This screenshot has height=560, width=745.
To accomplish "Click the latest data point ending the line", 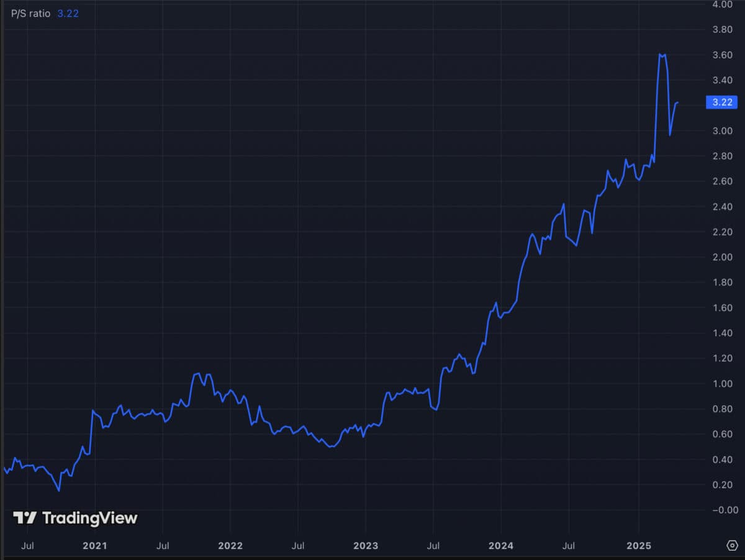I will (677, 102).
